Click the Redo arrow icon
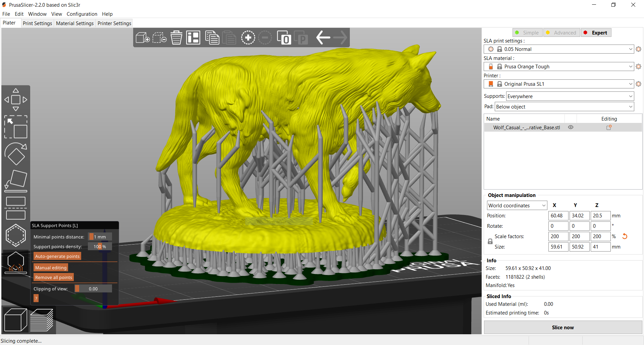 [x=340, y=38]
